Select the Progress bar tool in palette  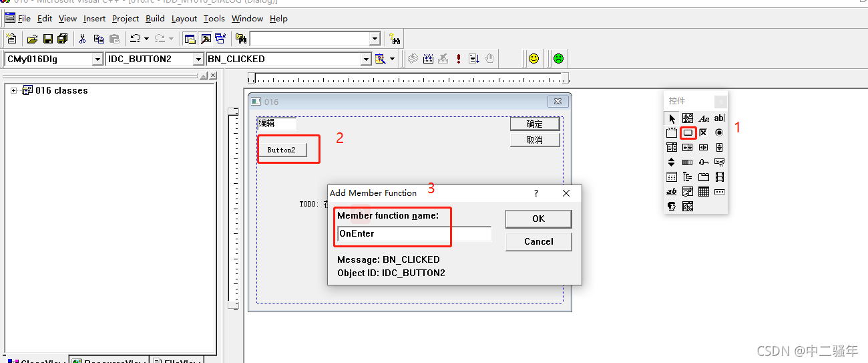(688, 162)
